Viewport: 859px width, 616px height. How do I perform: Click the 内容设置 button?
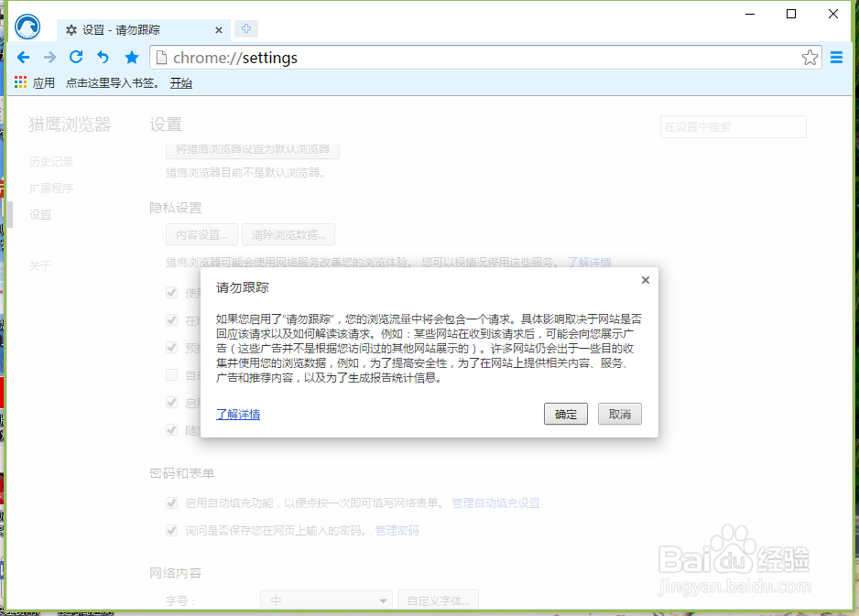pyautogui.click(x=201, y=235)
